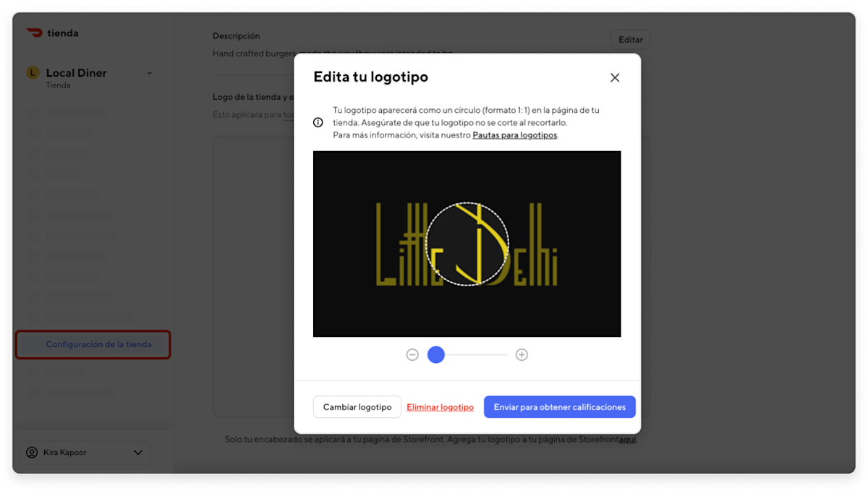Click the info icon beside logo instructions
The image size is (868, 496).
click(318, 123)
